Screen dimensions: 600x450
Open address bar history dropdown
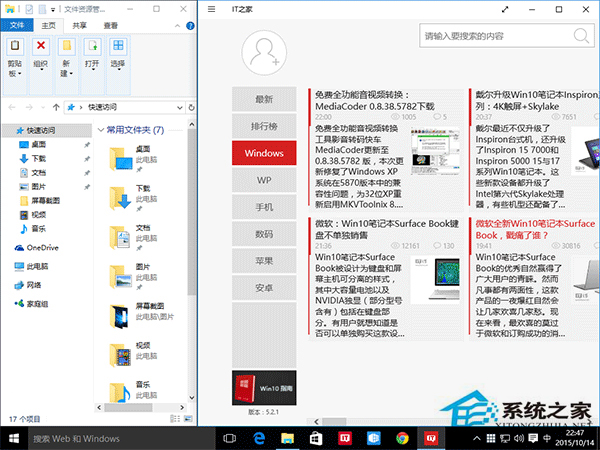[x=179, y=108]
